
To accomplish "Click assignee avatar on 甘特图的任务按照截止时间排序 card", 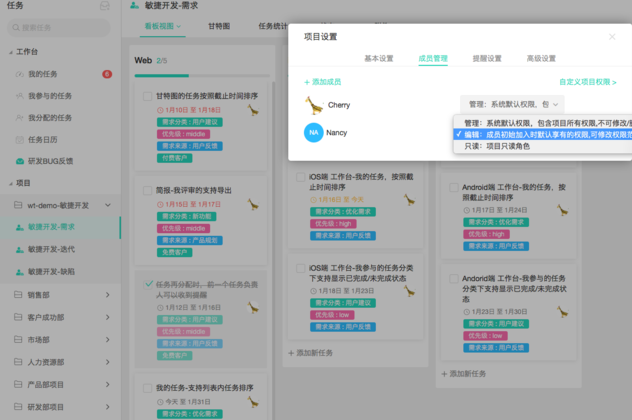I will coord(253,110).
